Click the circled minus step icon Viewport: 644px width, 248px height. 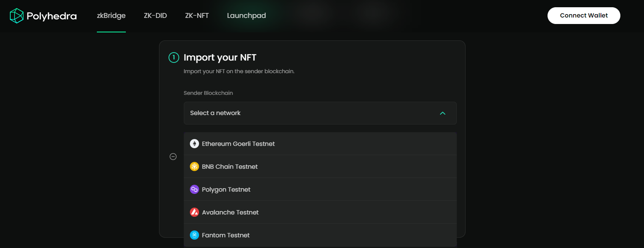[x=173, y=157]
